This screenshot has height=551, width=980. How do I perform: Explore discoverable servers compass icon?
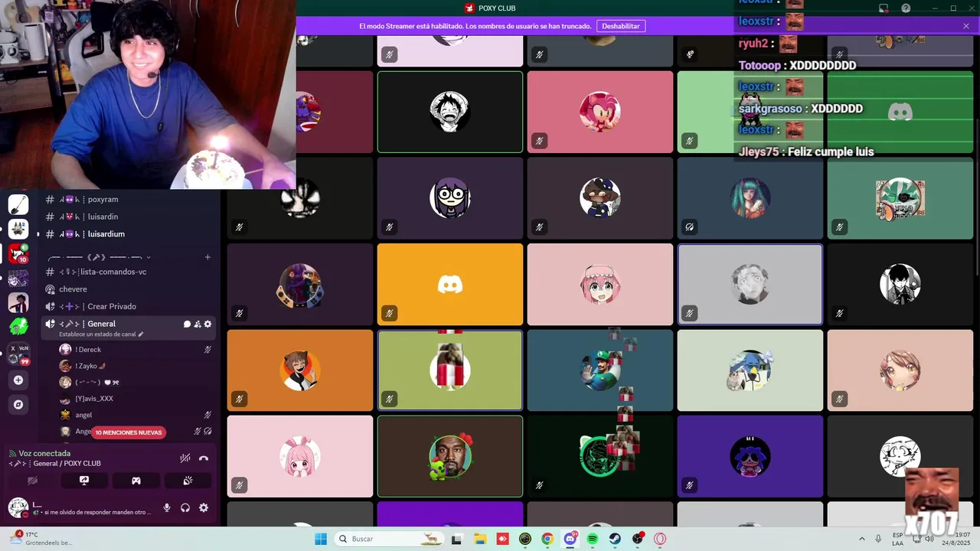coord(18,405)
